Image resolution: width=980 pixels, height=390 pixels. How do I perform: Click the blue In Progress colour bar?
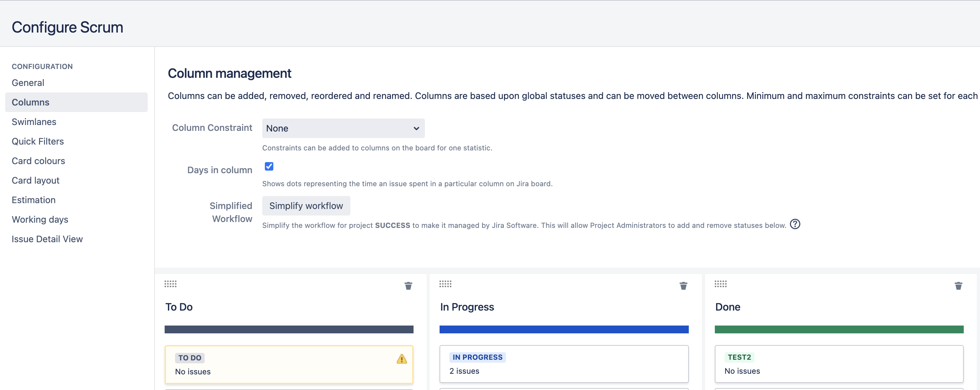[x=564, y=329]
